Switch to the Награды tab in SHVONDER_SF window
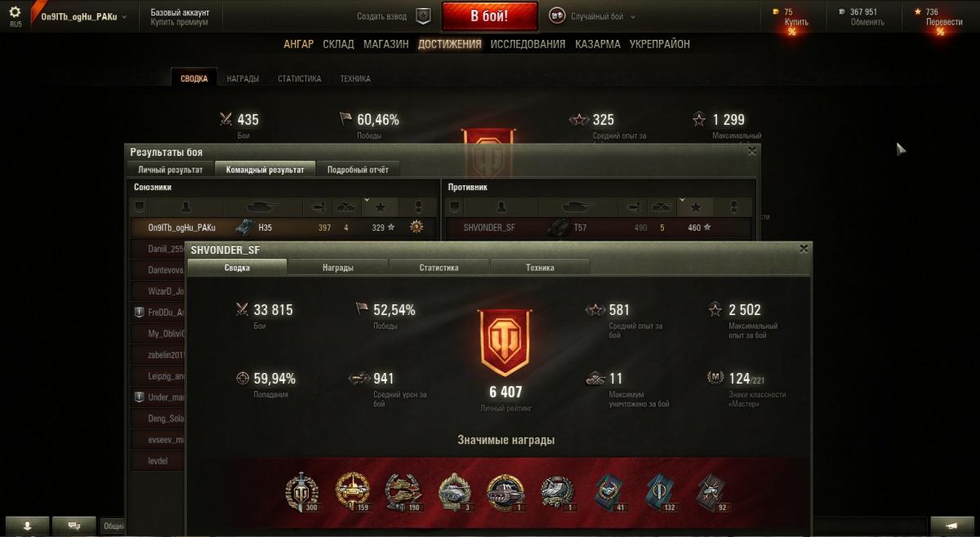 click(x=338, y=267)
